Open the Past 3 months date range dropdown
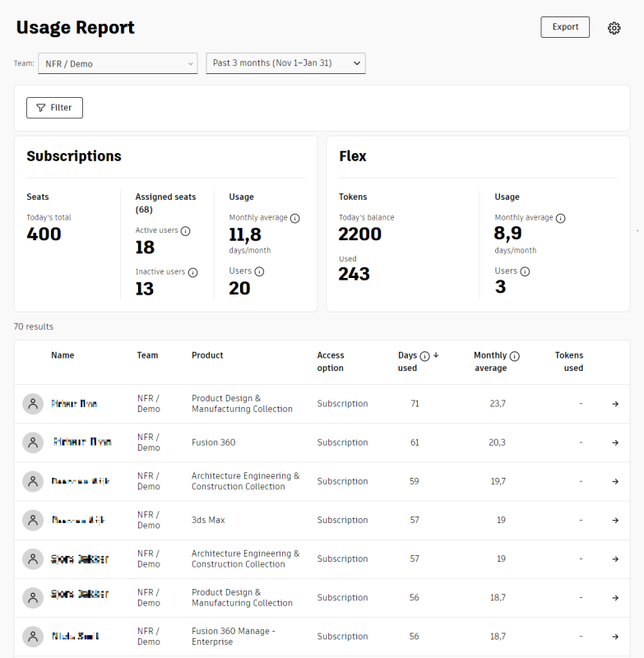This screenshot has height=658, width=644. tap(286, 63)
